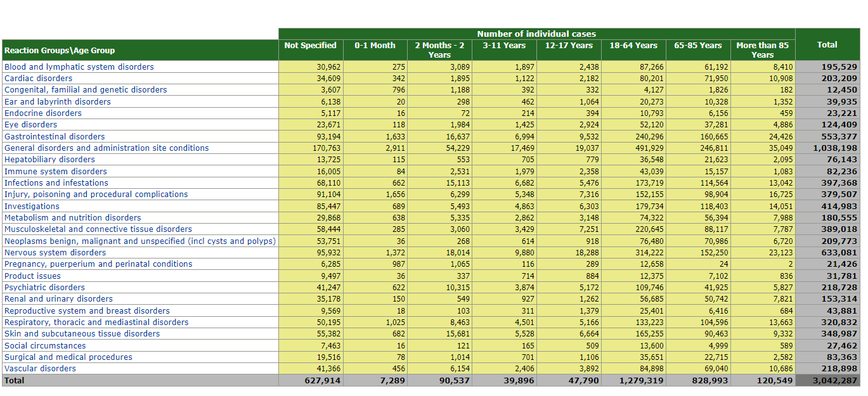
Task: Click the 0-1 Month column header
Action: tap(375, 46)
